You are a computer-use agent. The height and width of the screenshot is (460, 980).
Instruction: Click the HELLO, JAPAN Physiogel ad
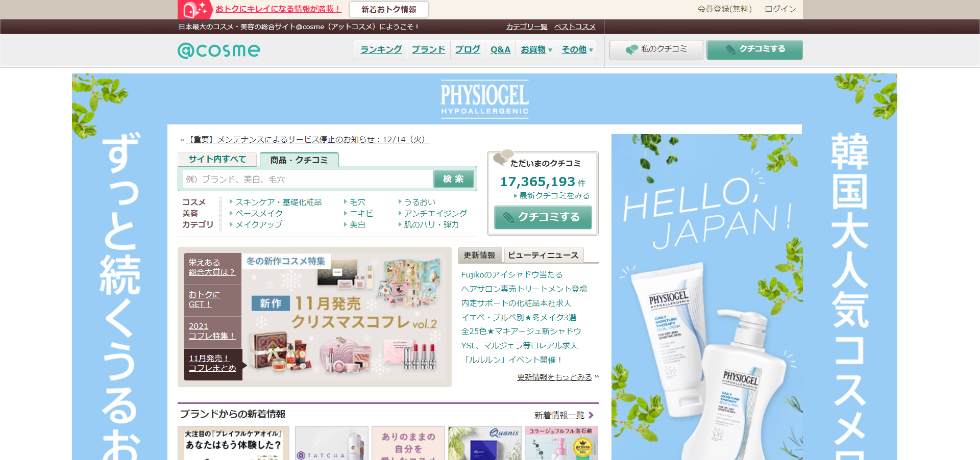707,297
